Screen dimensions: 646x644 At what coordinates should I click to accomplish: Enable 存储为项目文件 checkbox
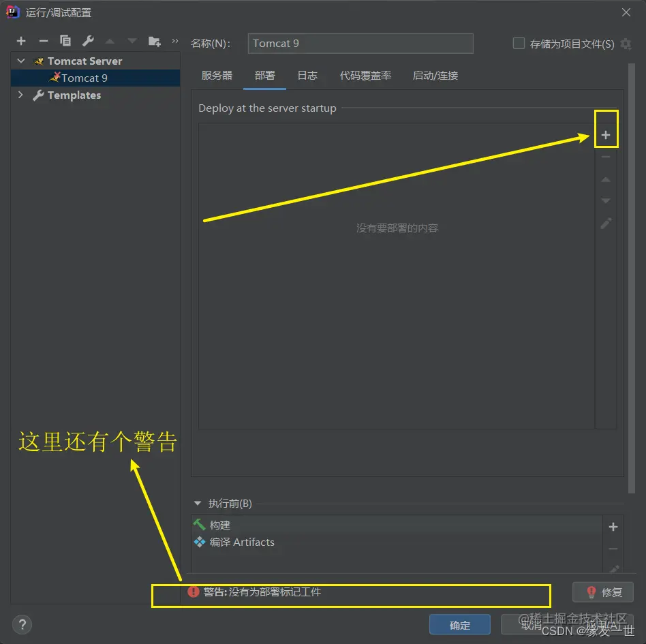click(x=518, y=42)
